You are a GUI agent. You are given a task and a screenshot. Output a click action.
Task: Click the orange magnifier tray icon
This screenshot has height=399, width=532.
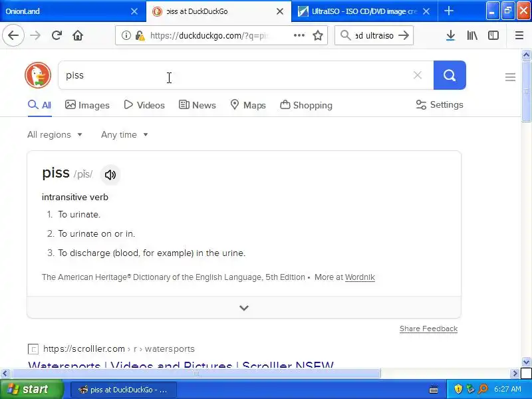[x=483, y=389]
